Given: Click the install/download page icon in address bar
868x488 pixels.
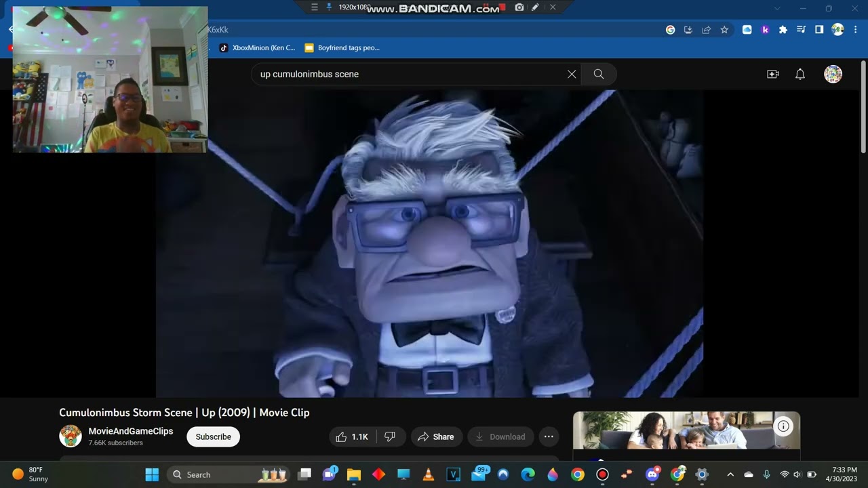Looking at the screenshot, I should (688, 30).
